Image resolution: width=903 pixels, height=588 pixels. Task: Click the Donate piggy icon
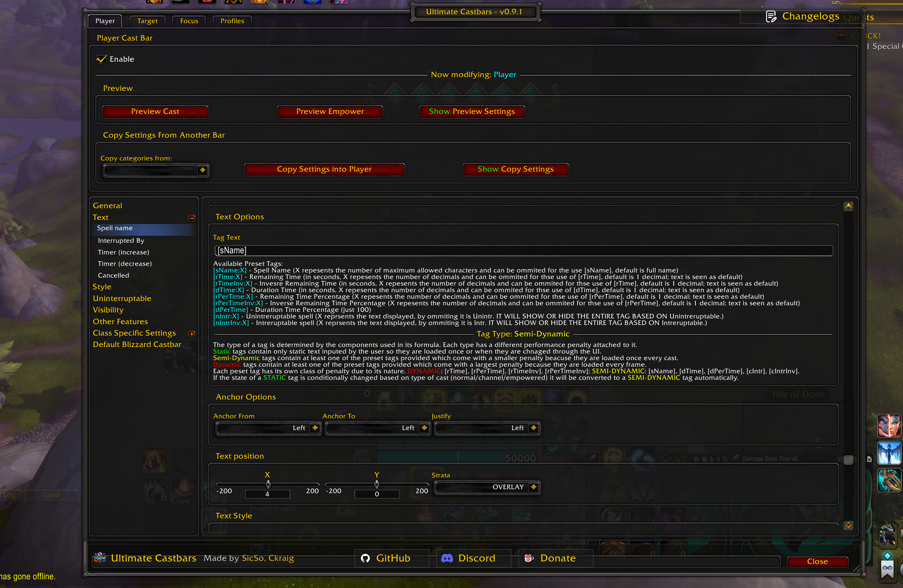pyautogui.click(x=529, y=558)
